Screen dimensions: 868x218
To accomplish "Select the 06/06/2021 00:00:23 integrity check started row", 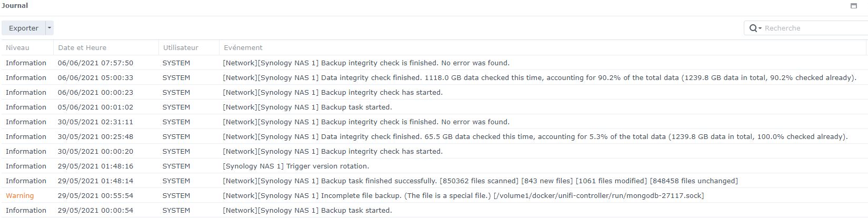I will tap(333, 92).
